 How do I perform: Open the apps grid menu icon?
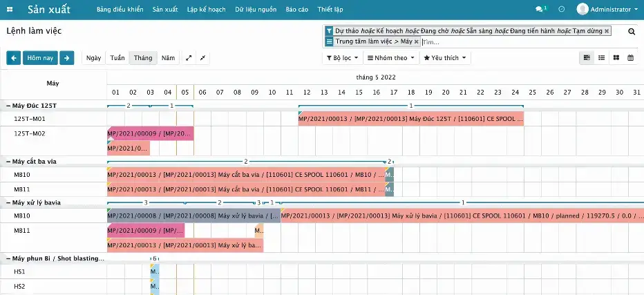[x=10, y=10]
